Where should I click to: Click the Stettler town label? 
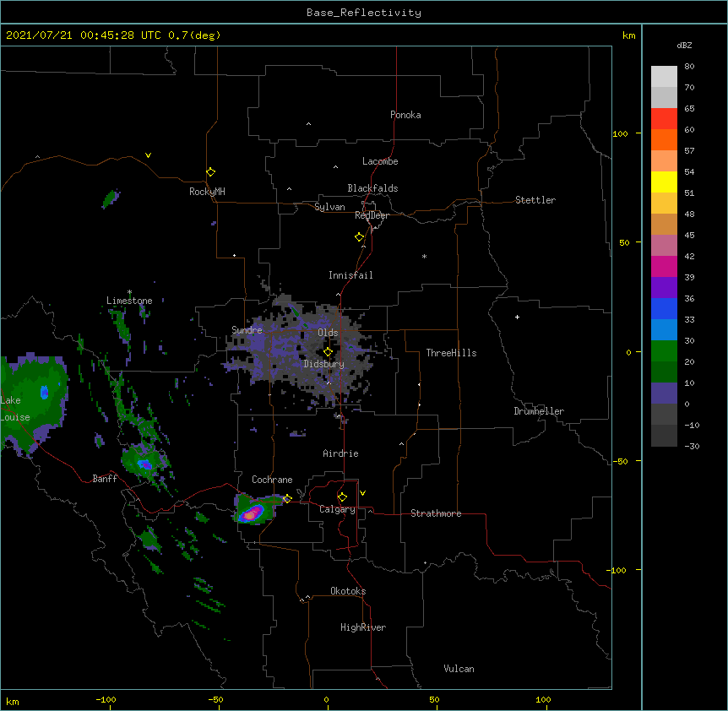535,200
